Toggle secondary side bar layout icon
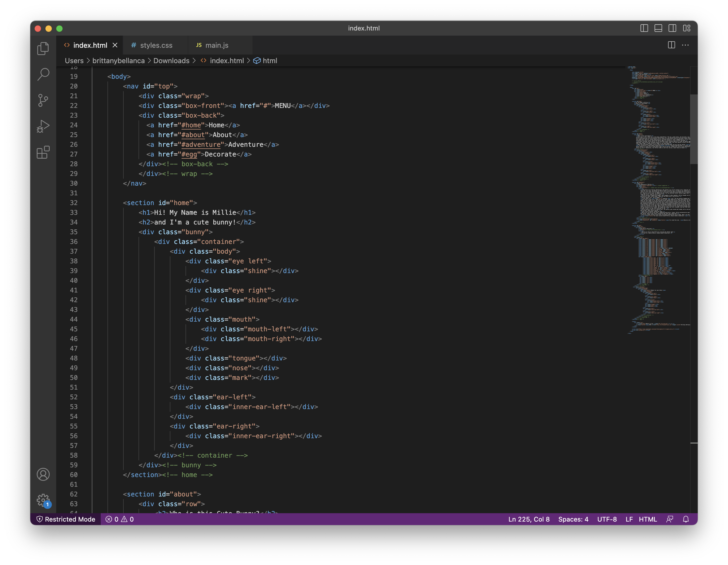This screenshot has height=565, width=728. (x=672, y=28)
